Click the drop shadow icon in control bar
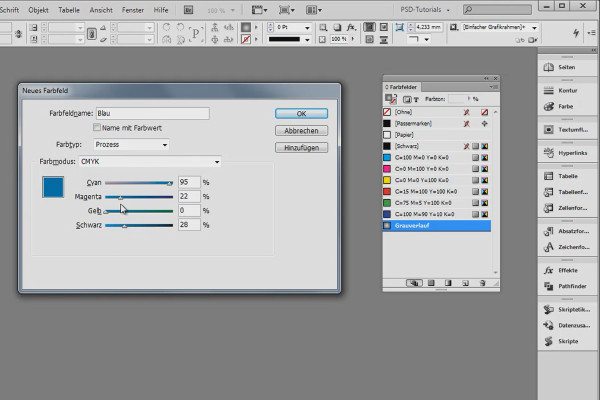Image resolution: width=600 pixels, height=400 pixels. pyautogui.click(x=337, y=27)
